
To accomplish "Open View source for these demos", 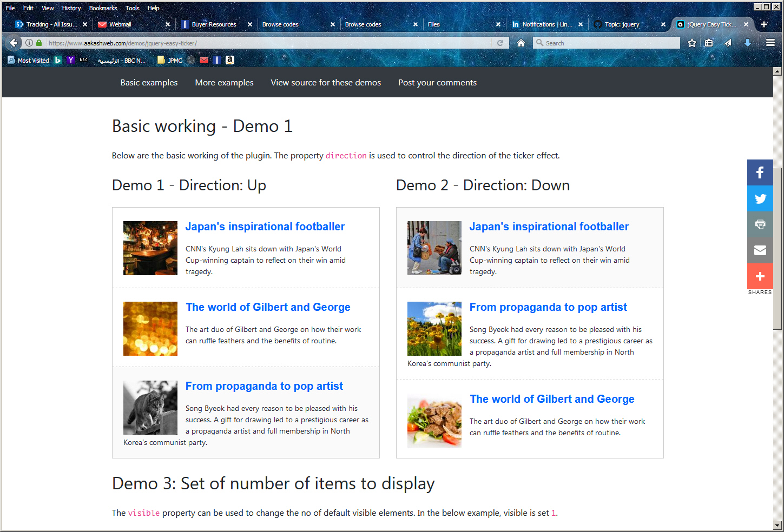I will coord(326,83).
